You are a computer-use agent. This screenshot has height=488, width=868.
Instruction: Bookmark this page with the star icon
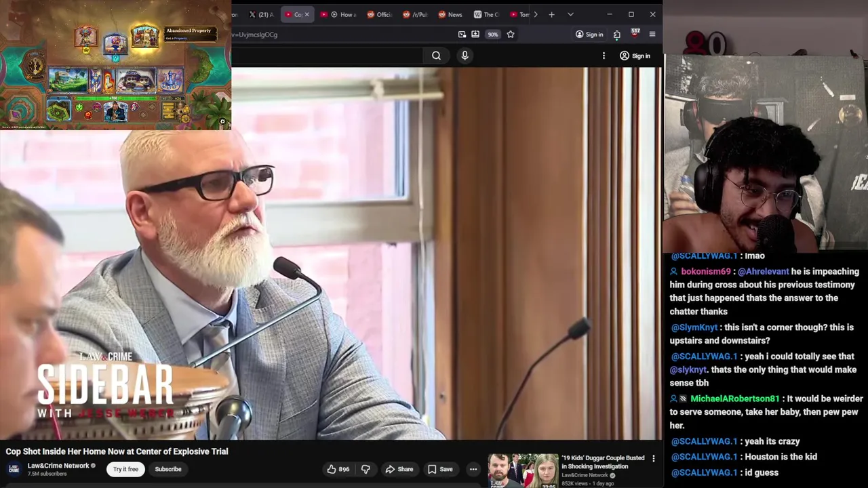click(511, 35)
